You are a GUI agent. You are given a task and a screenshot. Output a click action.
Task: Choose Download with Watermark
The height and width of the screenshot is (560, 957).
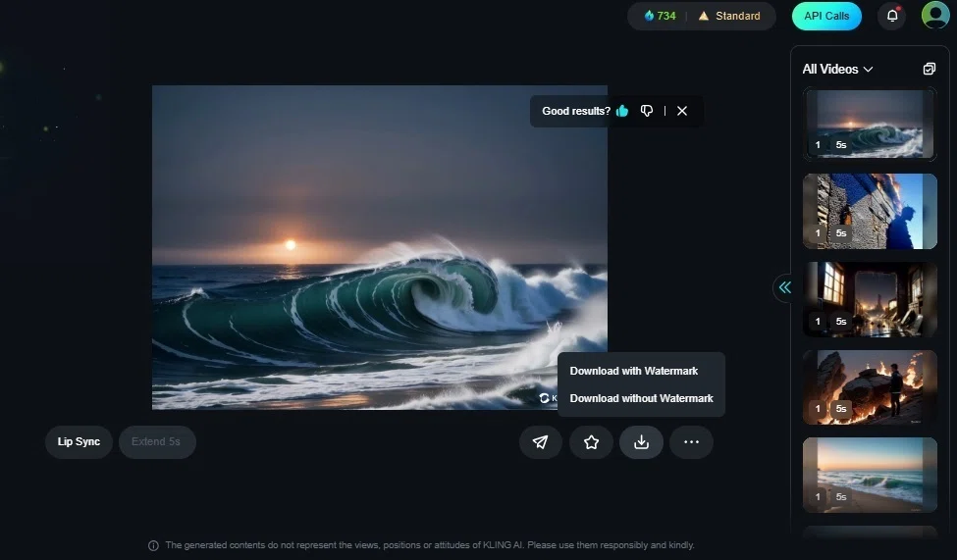633,371
